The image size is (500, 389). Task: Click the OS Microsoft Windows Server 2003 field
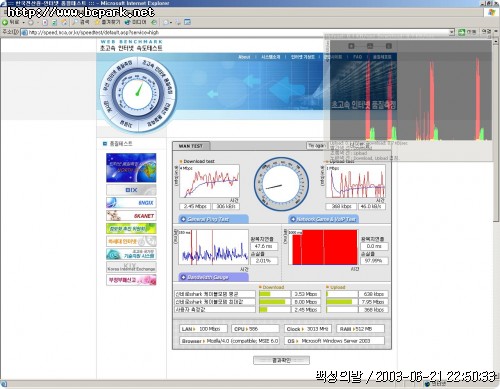click(334, 341)
